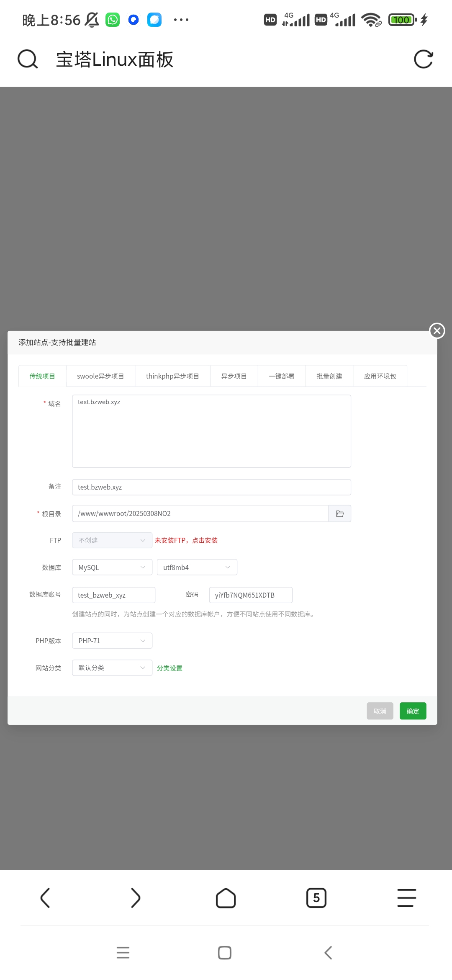
Task: Reload the page with refresh icon
Action: point(423,59)
